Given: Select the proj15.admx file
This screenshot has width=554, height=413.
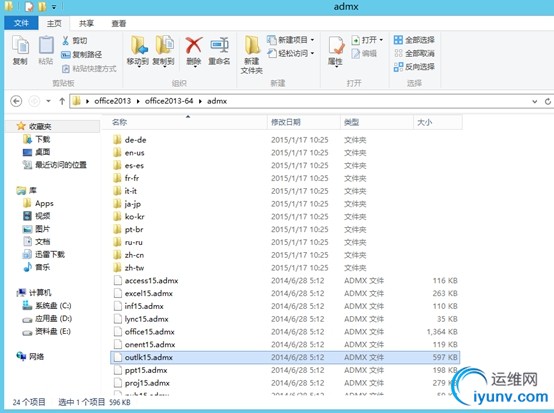Looking at the screenshot, I should point(147,383).
